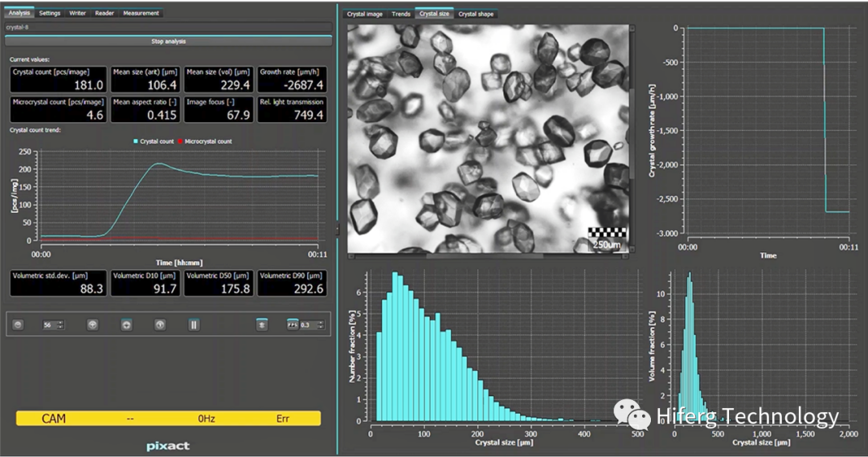Click the Crystal count trend: heading
This screenshot has height=457, width=868.
coord(35,130)
